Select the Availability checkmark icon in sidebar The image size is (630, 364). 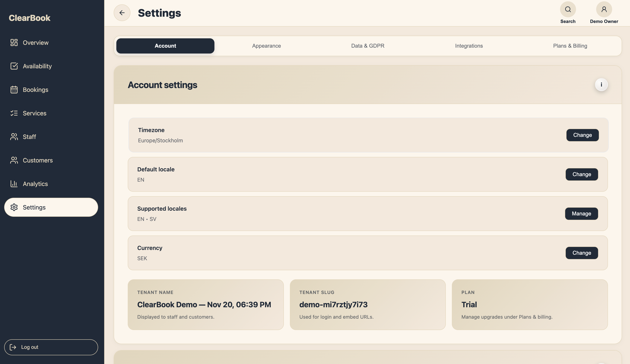click(14, 66)
